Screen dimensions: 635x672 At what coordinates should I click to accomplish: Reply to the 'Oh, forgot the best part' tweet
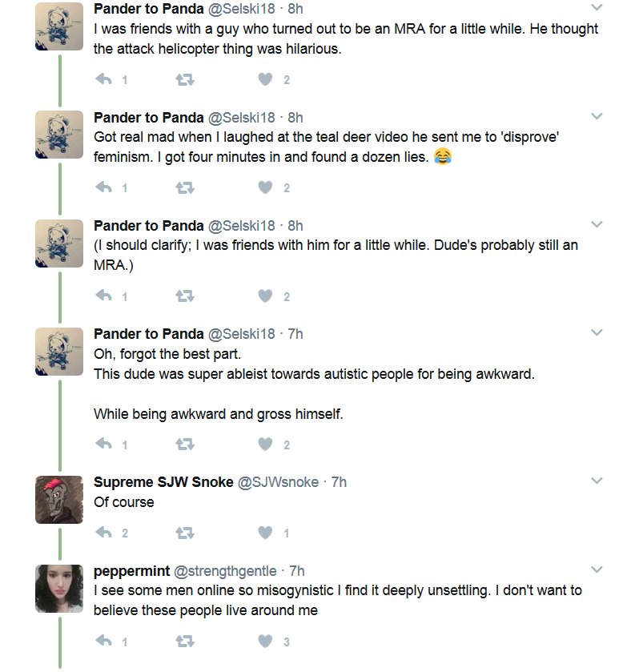(103, 444)
